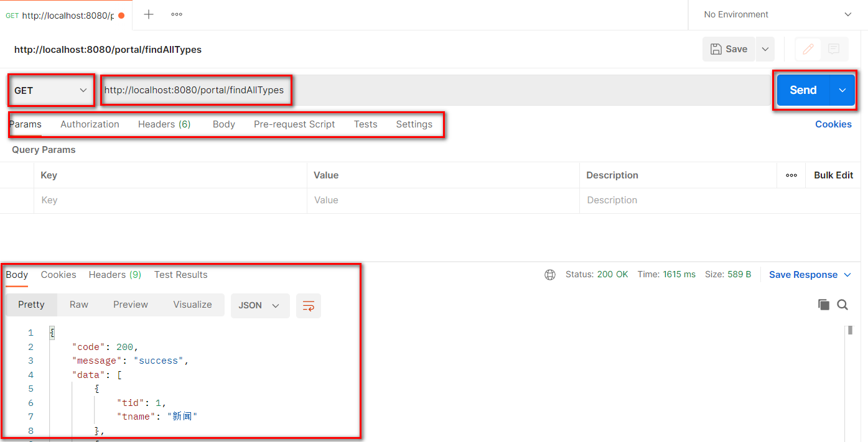The width and height of the screenshot is (868, 442).
Task: Open the request Headers (6) tab
Action: [164, 124]
